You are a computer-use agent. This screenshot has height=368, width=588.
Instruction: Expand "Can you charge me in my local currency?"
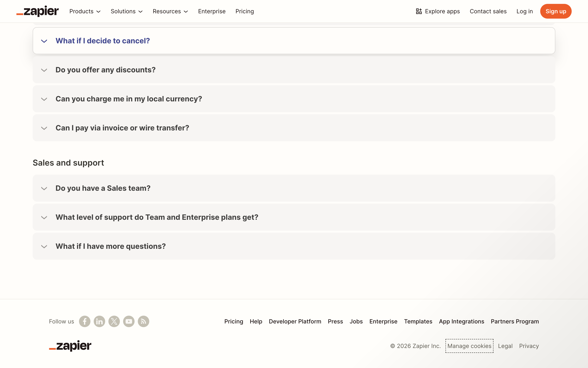294,99
